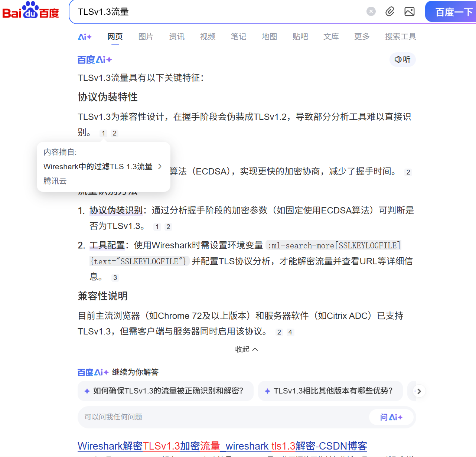Clear the search box with the X icon

[x=371, y=12]
